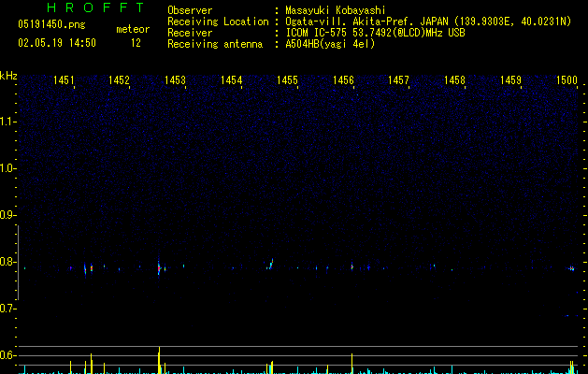Click the 0.6 kHz axis label

7,355
